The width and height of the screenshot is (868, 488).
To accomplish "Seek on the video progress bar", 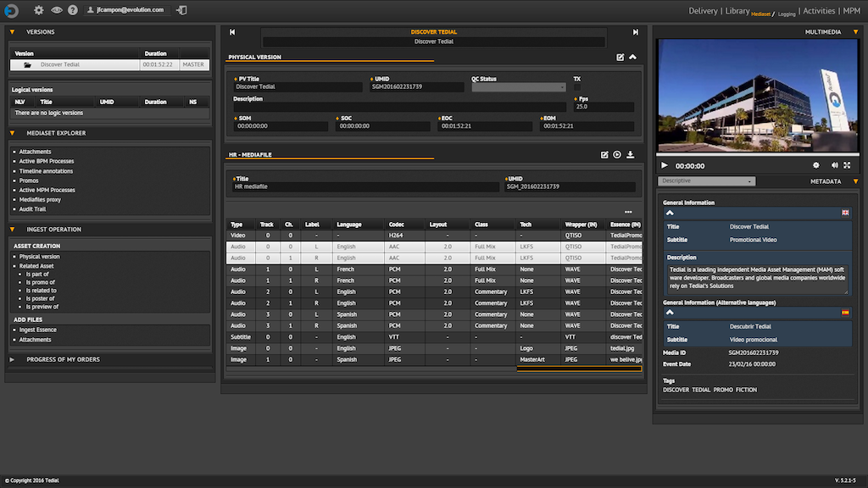I will pyautogui.click(x=757, y=154).
